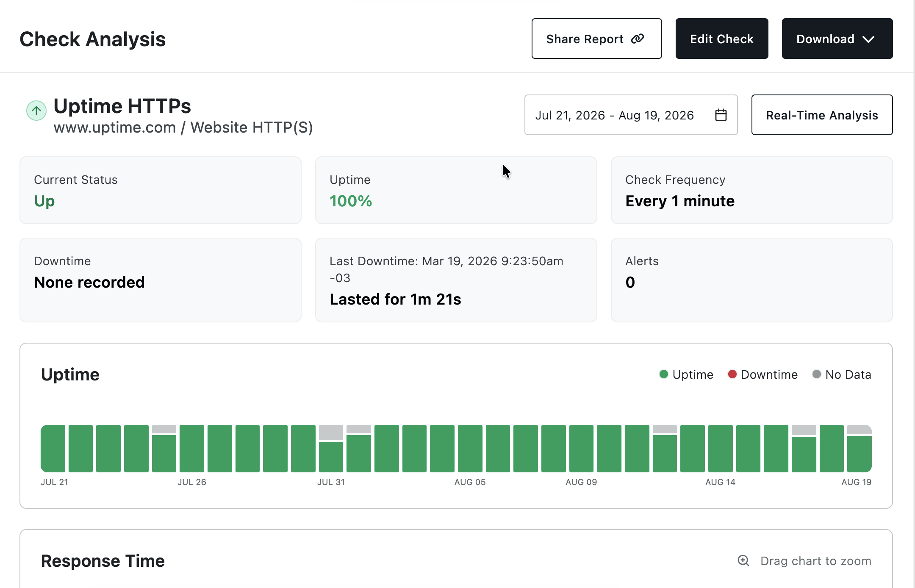Click the gray No Data legend dot
This screenshot has width=915, height=588.
click(x=817, y=374)
